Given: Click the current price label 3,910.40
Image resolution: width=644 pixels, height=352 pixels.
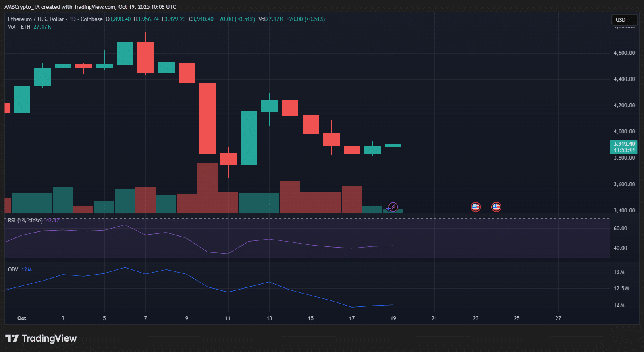Looking at the screenshot, I should pos(624,144).
